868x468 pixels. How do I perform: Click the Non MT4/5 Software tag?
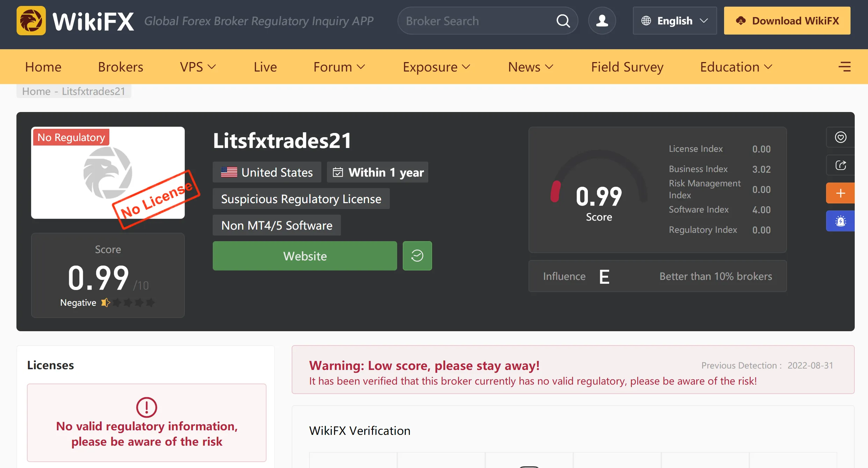tap(277, 225)
